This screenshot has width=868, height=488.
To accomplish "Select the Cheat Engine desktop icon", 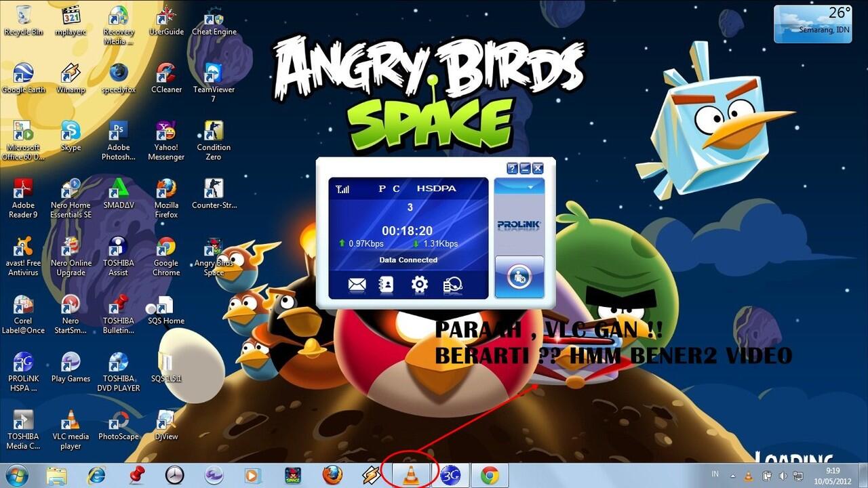I will [x=214, y=20].
